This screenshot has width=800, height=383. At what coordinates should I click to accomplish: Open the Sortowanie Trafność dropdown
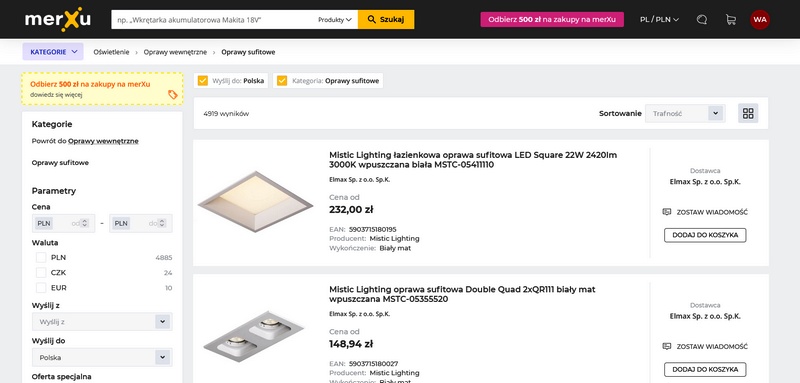pyautogui.click(x=685, y=113)
